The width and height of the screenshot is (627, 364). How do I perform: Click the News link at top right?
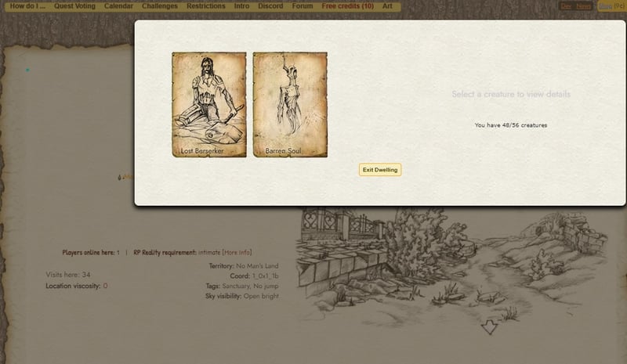pos(584,6)
